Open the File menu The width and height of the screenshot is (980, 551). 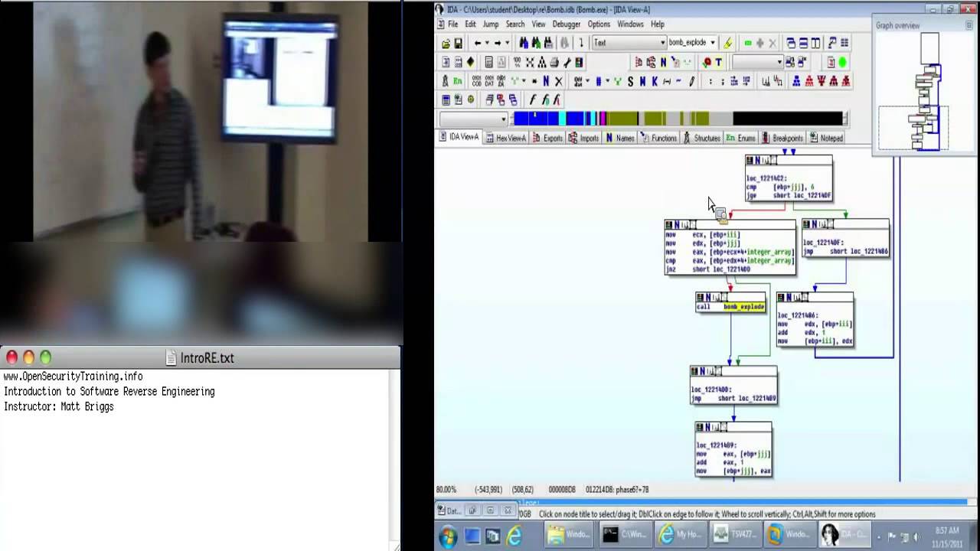[x=453, y=24]
